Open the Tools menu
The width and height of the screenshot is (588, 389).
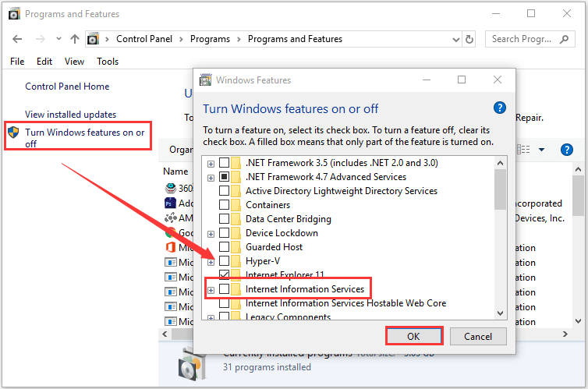coord(108,62)
